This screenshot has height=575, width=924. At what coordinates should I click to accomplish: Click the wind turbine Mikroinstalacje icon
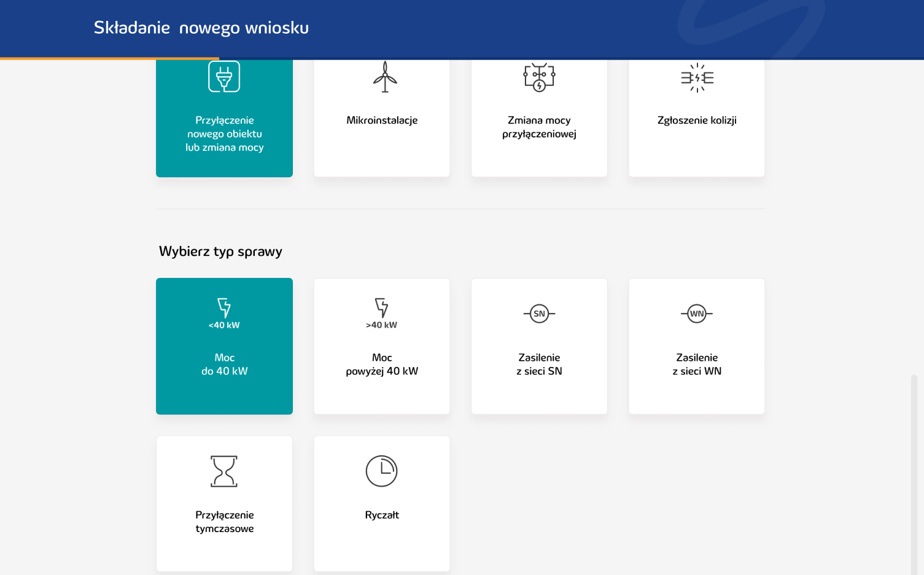[x=385, y=77]
